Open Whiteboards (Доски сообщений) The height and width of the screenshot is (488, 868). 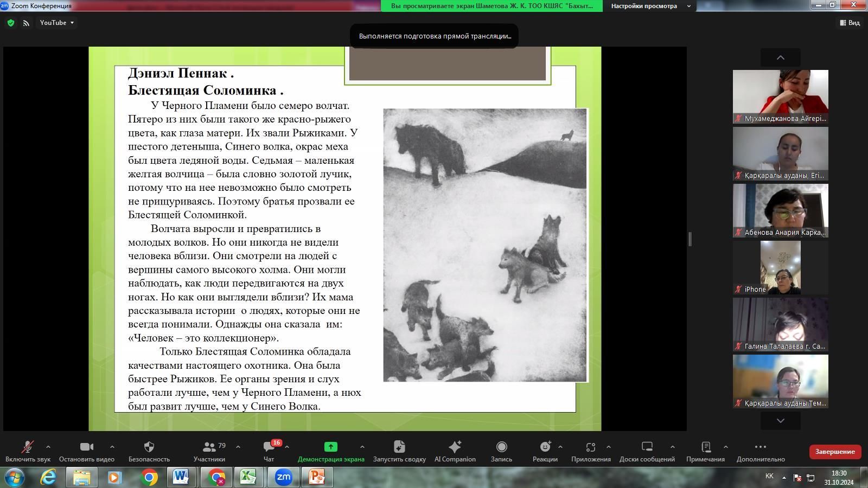(647, 447)
